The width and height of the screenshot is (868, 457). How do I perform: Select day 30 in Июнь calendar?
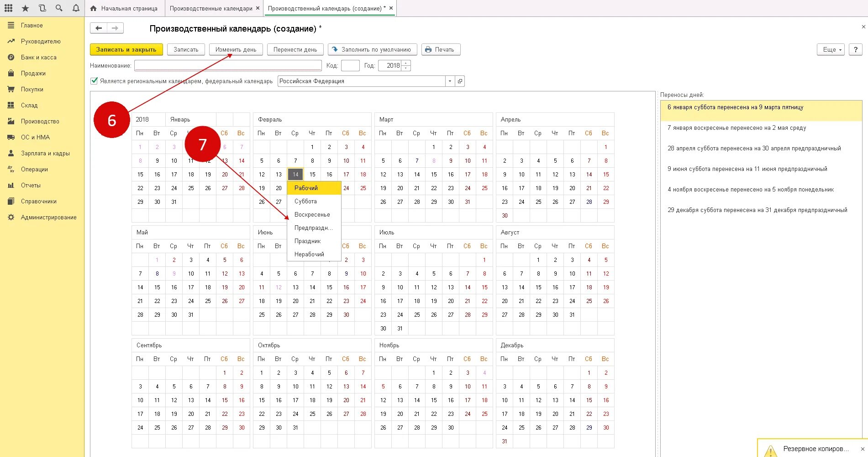(x=346, y=315)
